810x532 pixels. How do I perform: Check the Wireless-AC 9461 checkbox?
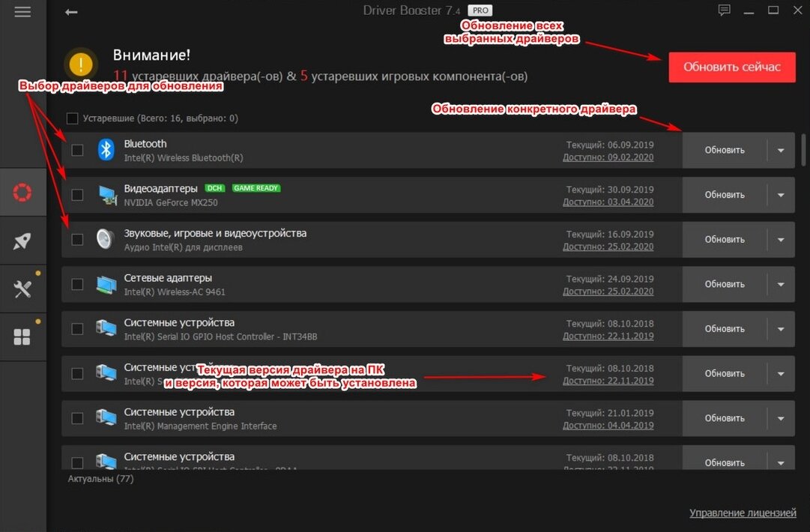point(77,284)
